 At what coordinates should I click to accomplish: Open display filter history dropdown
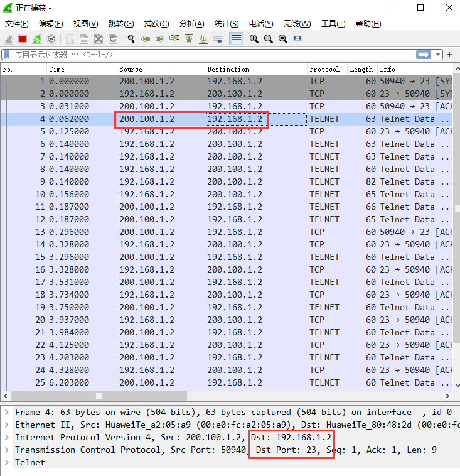(x=437, y=55)
